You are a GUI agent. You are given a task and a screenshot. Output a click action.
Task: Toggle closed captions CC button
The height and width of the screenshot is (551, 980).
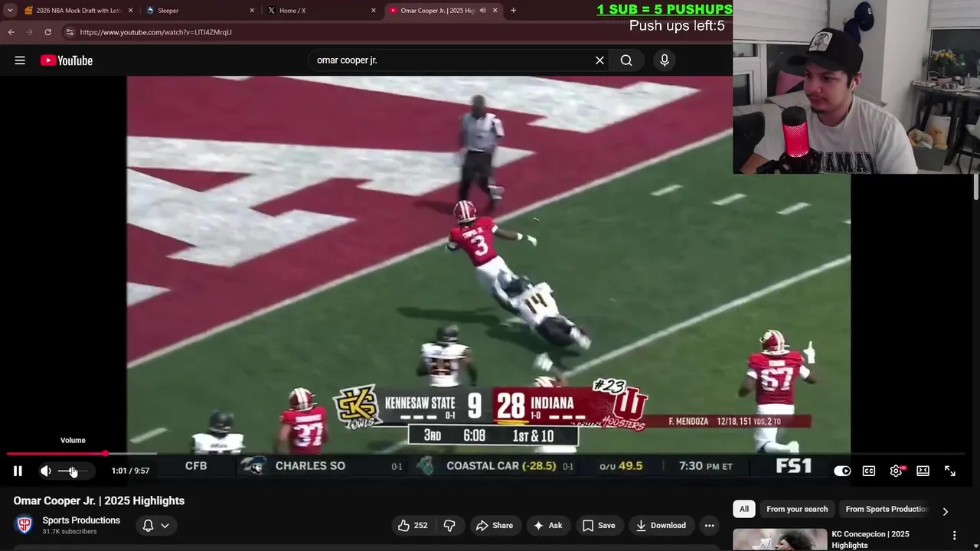pos(869,471)
